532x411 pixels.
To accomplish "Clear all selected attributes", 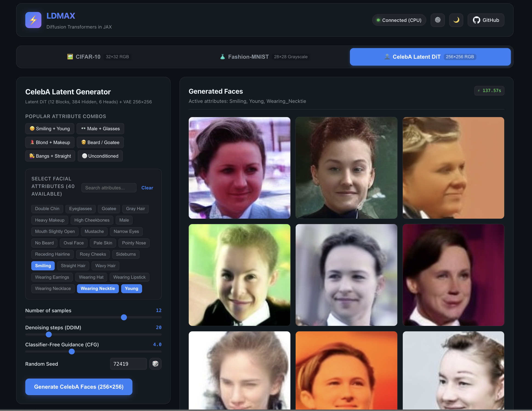I will [147, 188].
